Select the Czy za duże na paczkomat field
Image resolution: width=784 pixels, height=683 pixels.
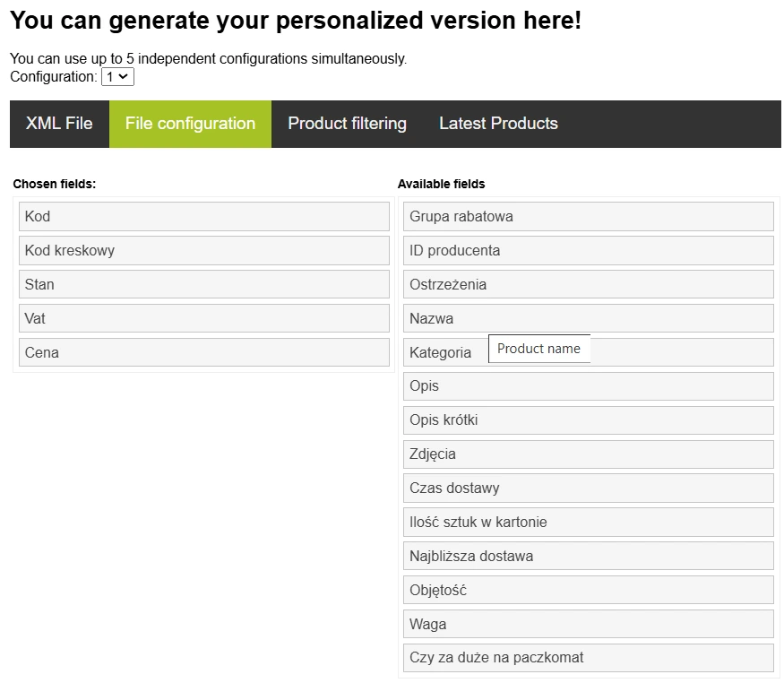[x=589, y=658]
